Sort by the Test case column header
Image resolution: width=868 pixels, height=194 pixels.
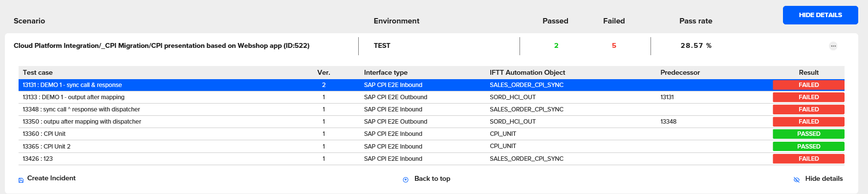(x=38, y=72)
